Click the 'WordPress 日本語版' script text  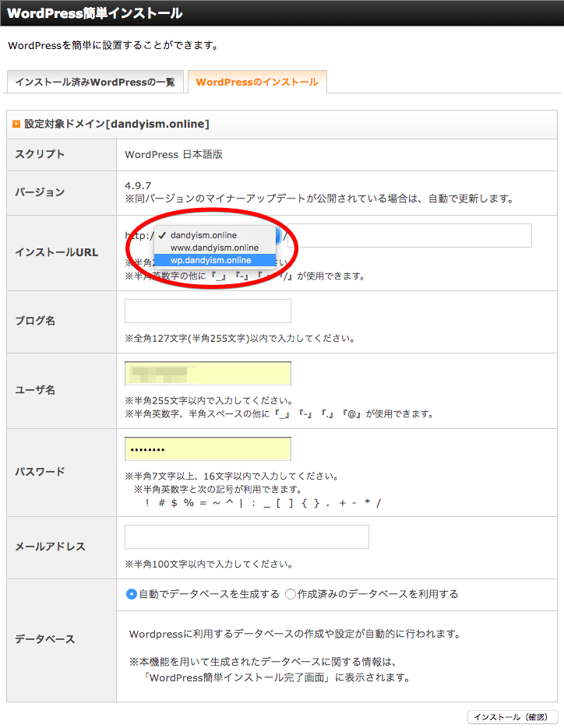(x=174, y=155)
